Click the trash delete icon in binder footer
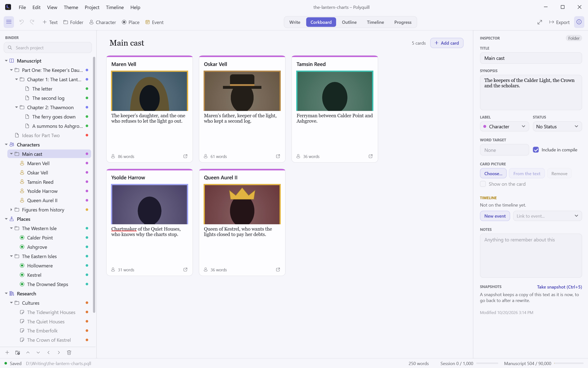The height and width of the screenshot is (368, 588). click(x=69, y=353)
